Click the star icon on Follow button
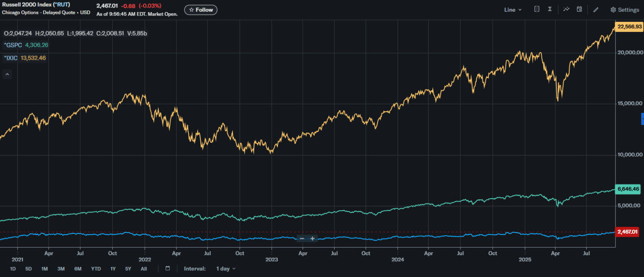Viewport: 644px width, 277px height. click(x=192, y=10)
